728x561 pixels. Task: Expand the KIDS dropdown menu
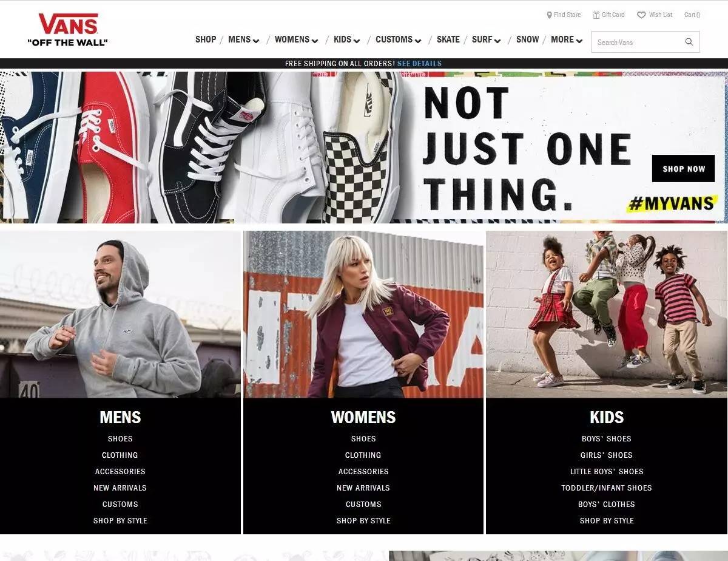click(346, 39)
